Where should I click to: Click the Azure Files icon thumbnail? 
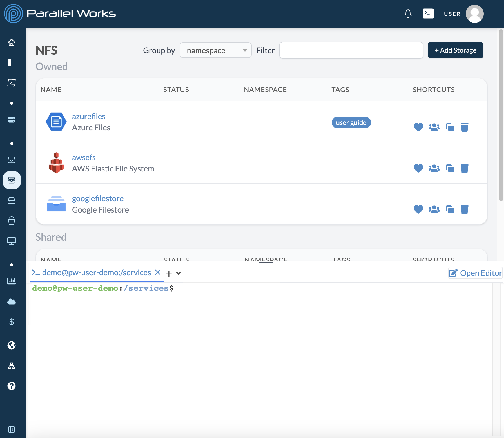pyautogui.click(x=56, y=122)
